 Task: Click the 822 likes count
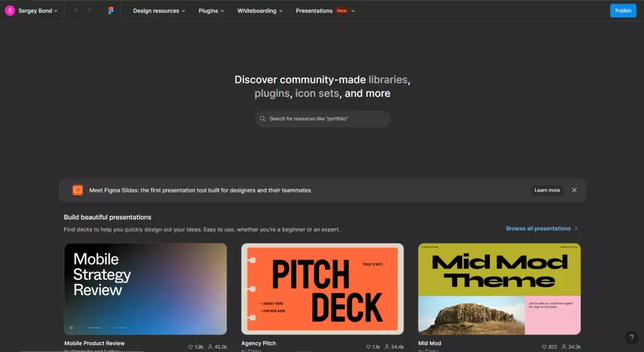pos(553,347)
